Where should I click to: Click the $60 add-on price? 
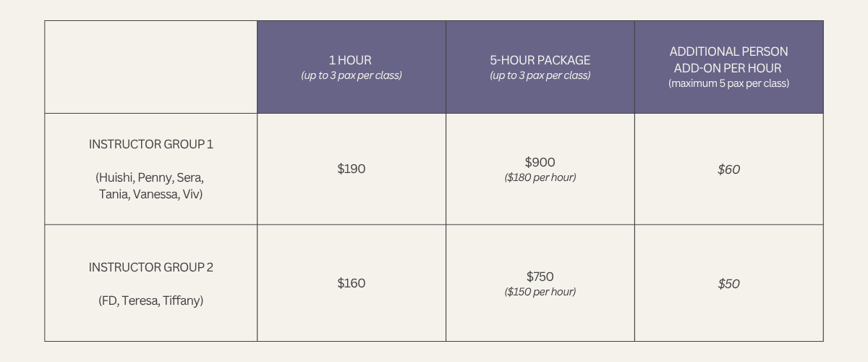(729, 169)
